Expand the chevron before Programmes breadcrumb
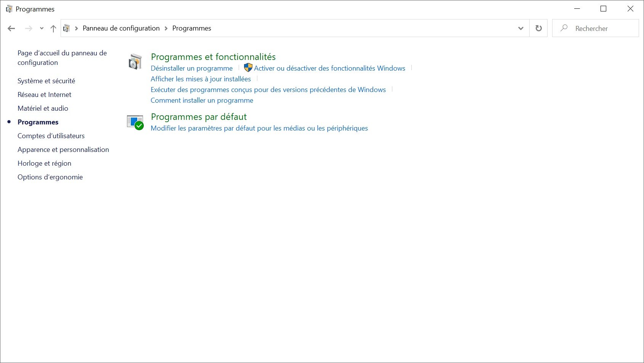 (166, 28)
